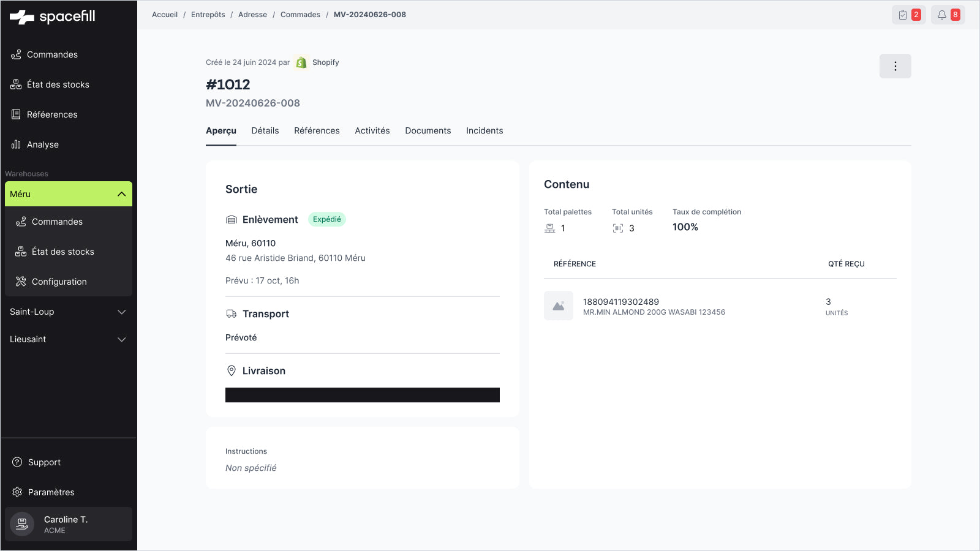Expand the Lieusaint warehouse

click(x=121, y=339)
